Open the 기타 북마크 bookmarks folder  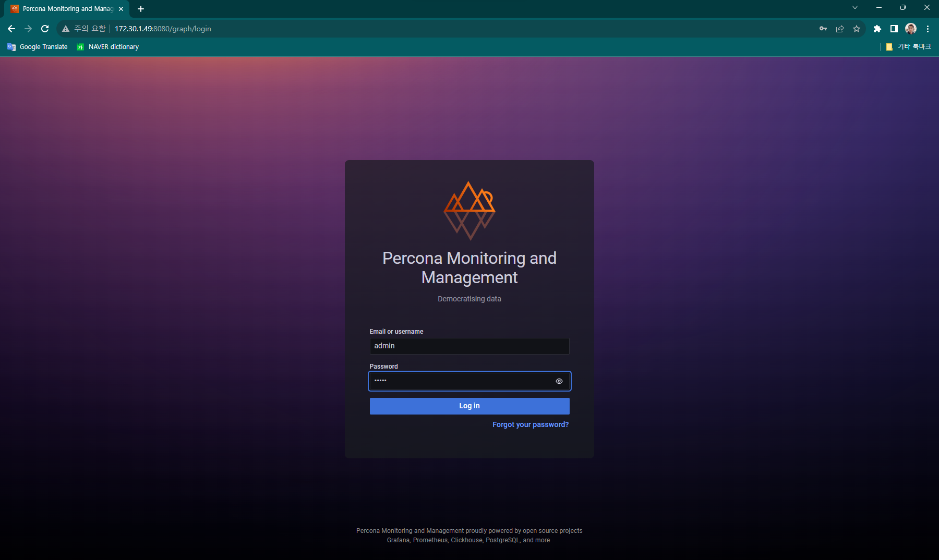(908, 47)
